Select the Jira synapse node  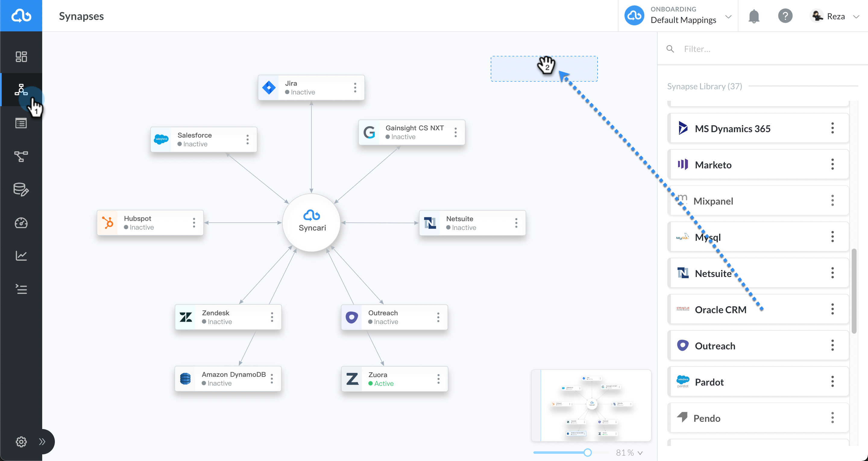(311, 87)
